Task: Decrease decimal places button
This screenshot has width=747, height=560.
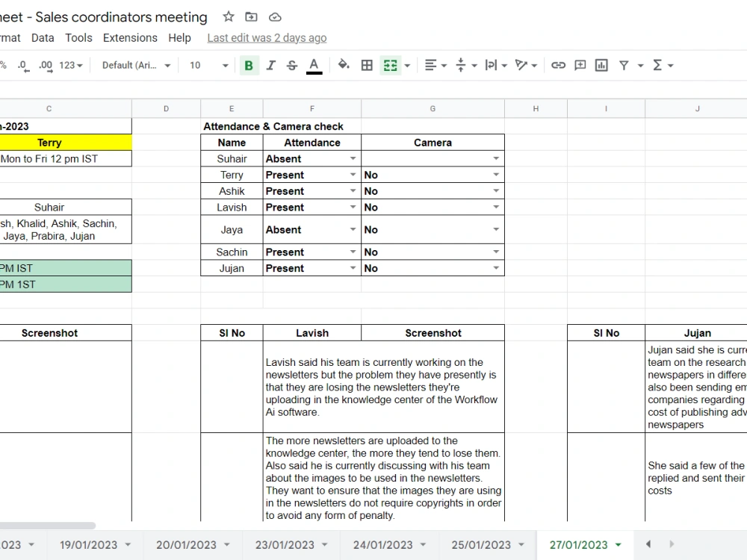Action: coord(23,65)
